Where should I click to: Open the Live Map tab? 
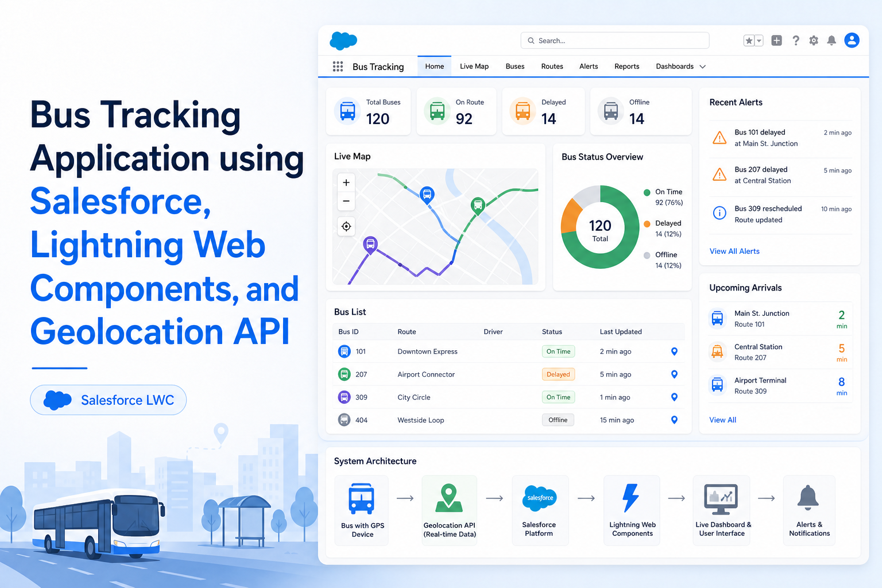(x=474, y=67)
